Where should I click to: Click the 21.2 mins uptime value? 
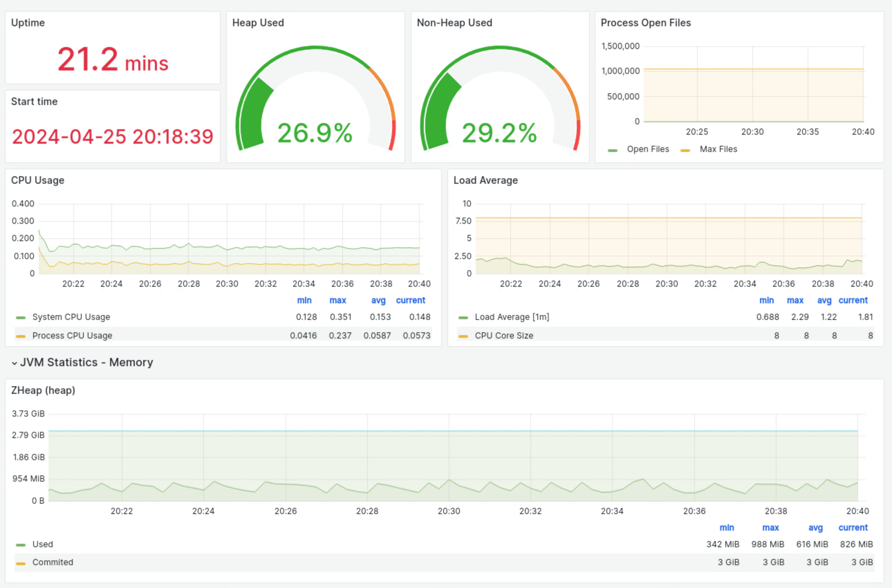tap(113, 59)
